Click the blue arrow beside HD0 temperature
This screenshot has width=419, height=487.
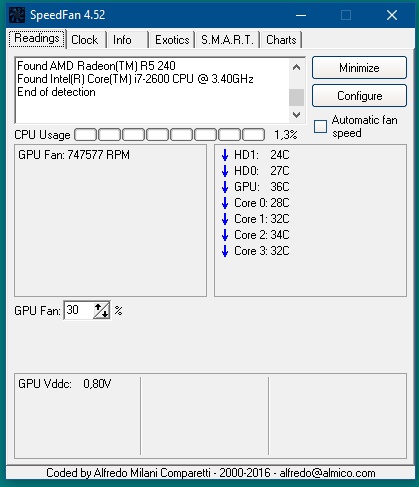tap(225, 171)
